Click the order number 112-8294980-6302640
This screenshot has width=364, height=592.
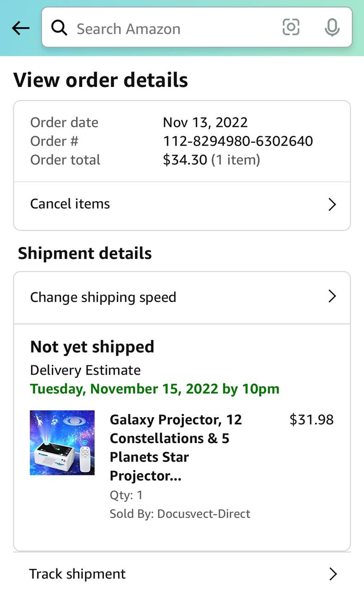point(238,141)
